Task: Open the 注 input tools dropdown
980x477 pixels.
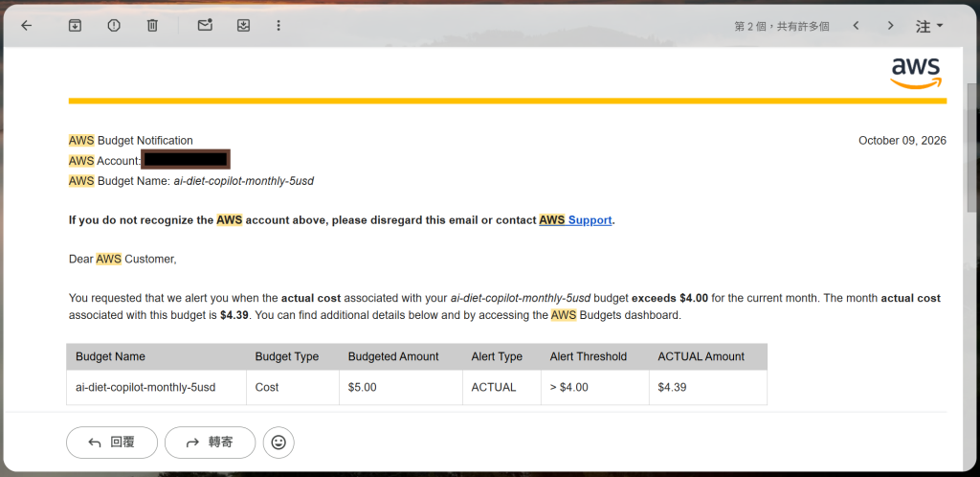Action: pos(929,26)
